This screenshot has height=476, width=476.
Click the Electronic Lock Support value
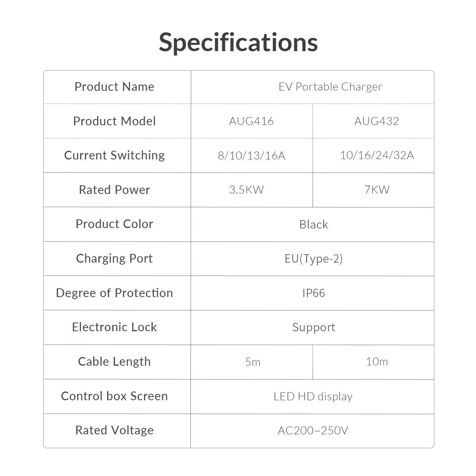tap(313, 327)
